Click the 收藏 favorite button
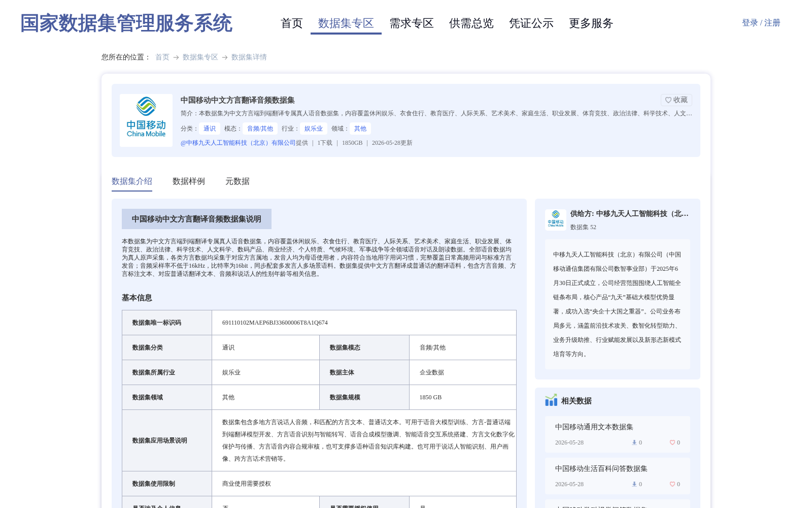The width and height of the screenshot is (812, 508). [676, 100]
